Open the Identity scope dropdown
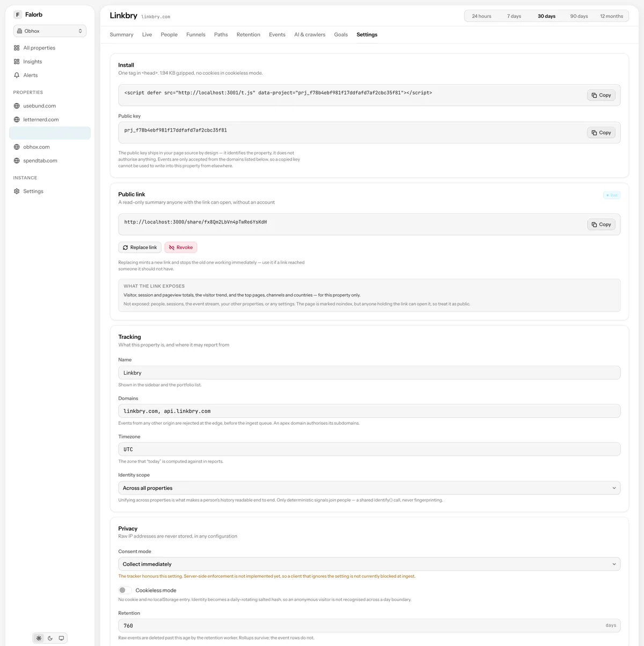 click(369, 488)
